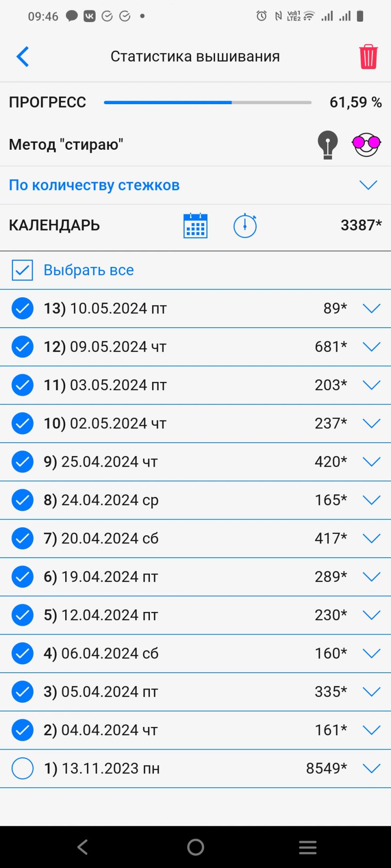
Task: Tap the smiley with pink glasses icon
Action: pyautogui.click(x=366, y=145)
